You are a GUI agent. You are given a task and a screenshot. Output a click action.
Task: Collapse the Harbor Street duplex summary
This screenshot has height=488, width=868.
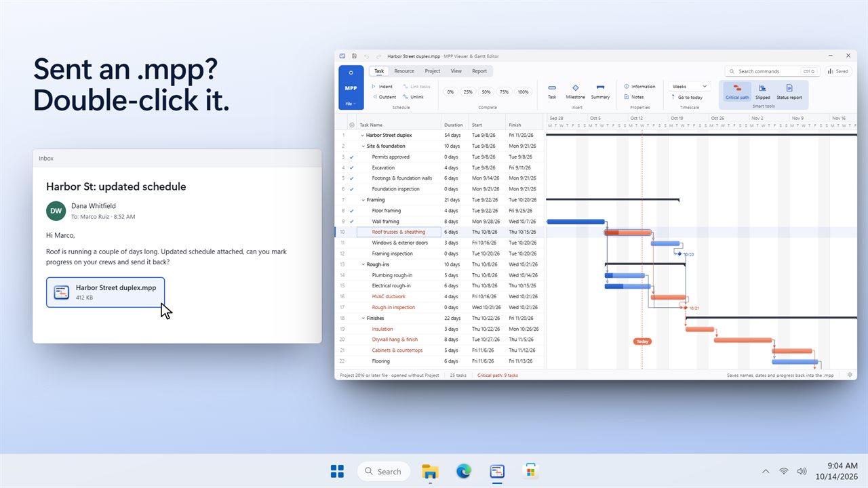(x=363, y=136)
